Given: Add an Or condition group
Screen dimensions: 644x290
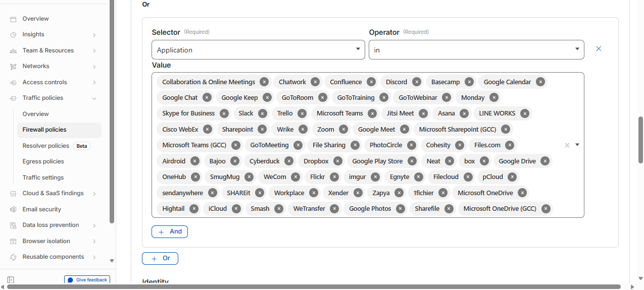Looking at the screenshot, I should coord(160,258).
